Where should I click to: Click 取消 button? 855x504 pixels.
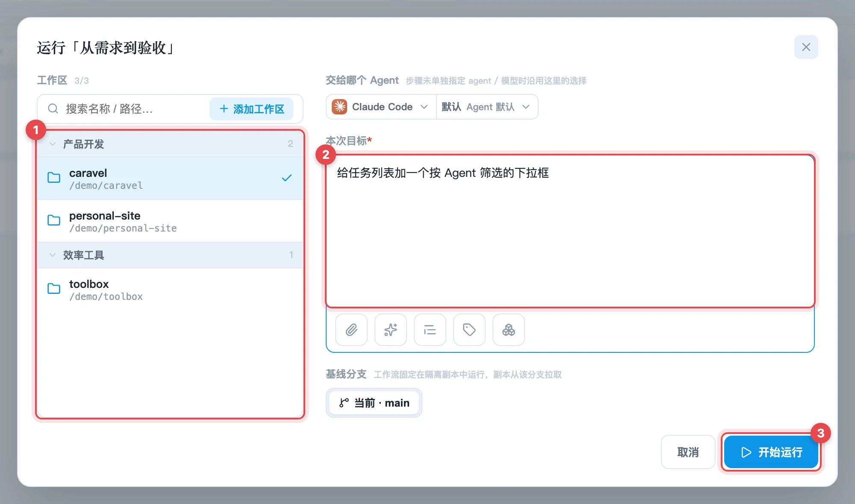tap(688, 452)
